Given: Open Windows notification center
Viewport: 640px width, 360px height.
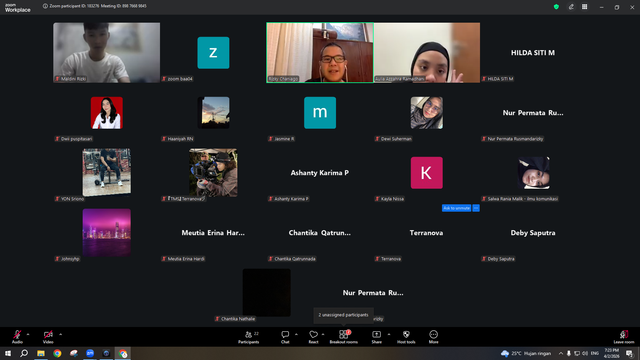Looking at the screenshot, I should (x=629, y=353).
